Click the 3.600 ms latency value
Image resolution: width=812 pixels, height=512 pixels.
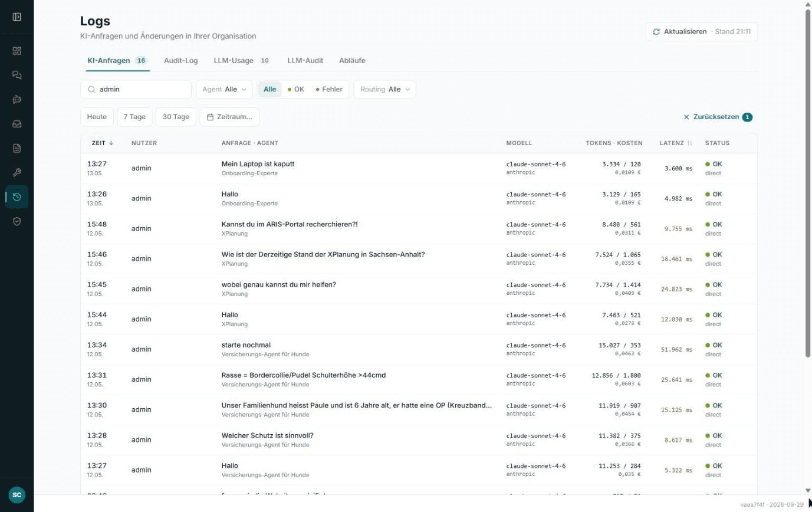tap(678, 169)
